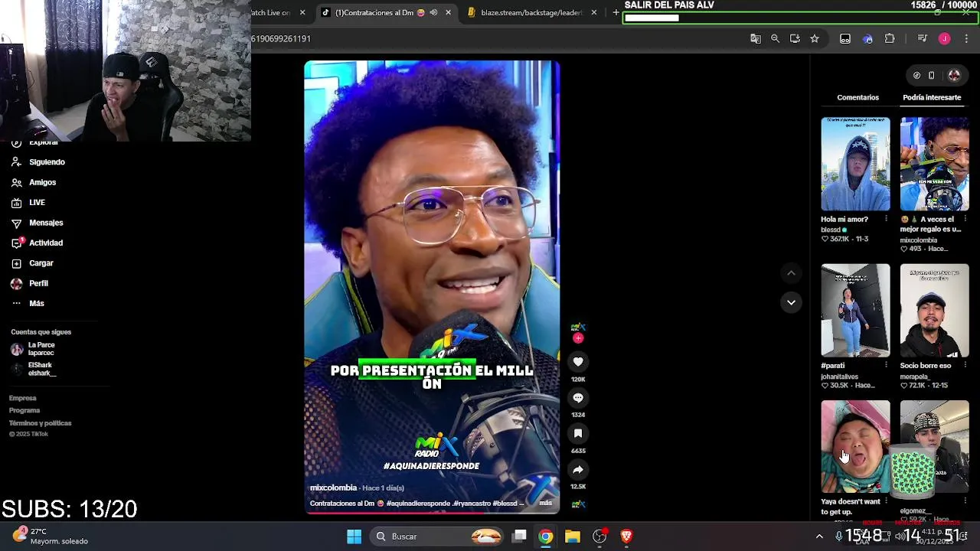Expand Términos y políticas footer section

pos(40,423)
